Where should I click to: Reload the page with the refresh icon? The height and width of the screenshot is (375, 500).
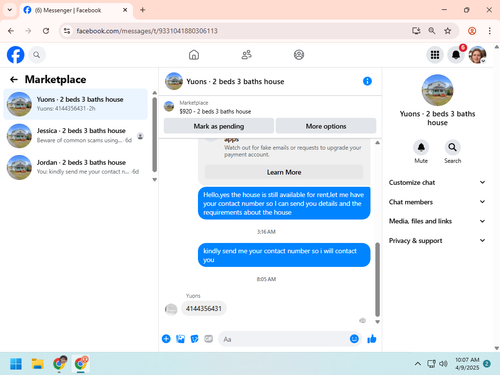click(46, 31)
